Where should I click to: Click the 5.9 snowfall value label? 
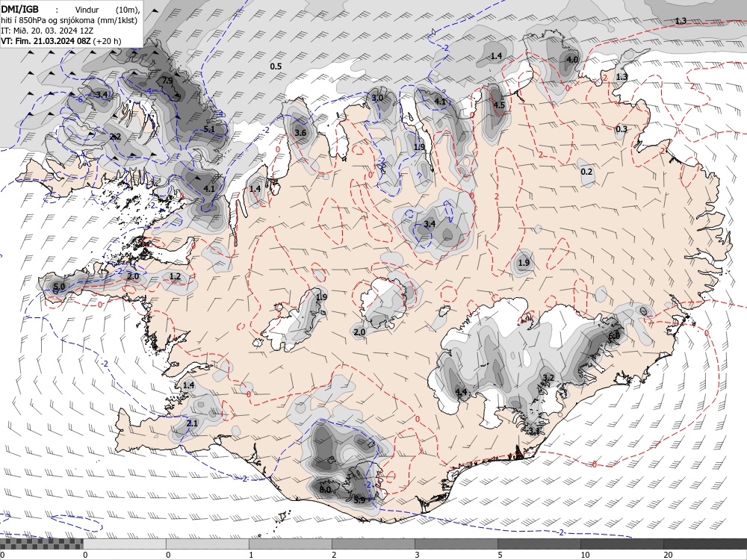coord(360,500)
